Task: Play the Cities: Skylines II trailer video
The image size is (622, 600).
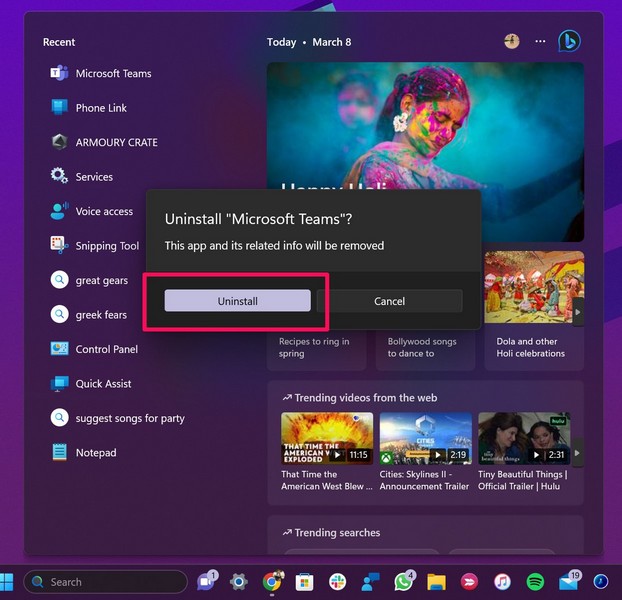Action: coord(425,438)
